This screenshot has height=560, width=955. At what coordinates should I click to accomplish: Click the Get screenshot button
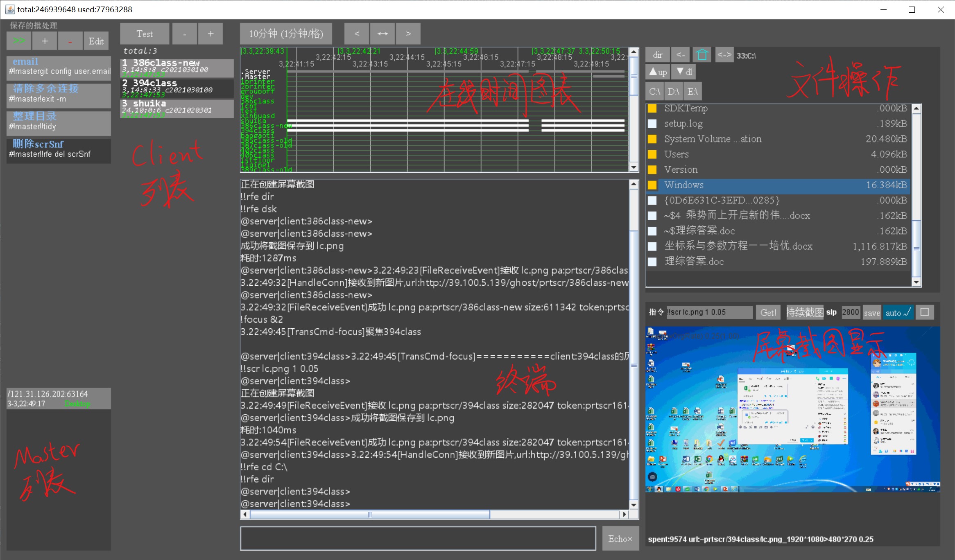tap(769, 312)
